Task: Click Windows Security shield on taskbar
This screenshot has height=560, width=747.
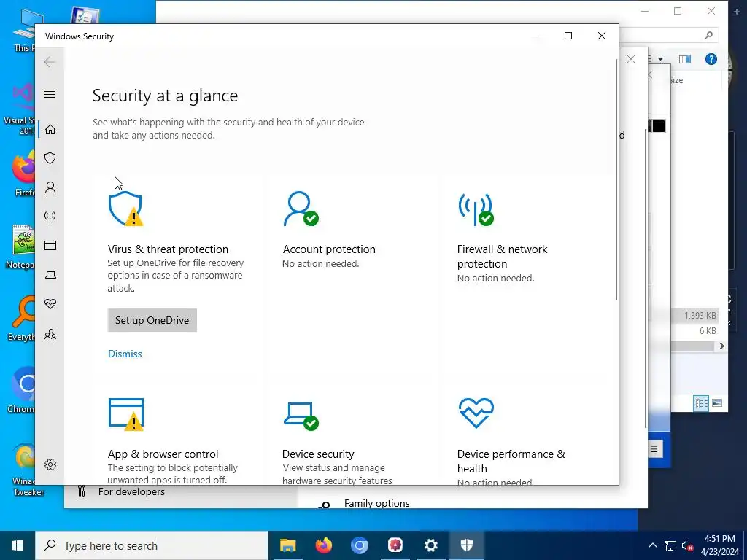Action: (466, 545)
